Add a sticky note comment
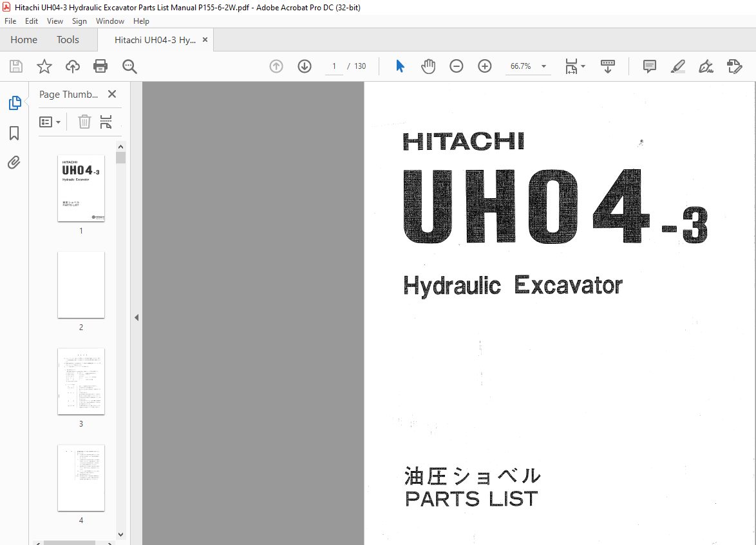756x545 pixels. coord(650,66)
